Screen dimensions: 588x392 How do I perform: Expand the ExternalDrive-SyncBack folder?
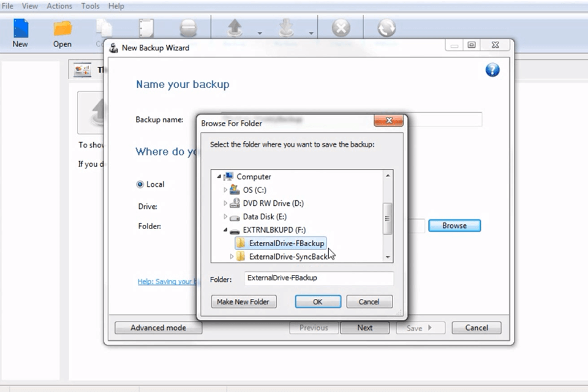click(233, 257)
